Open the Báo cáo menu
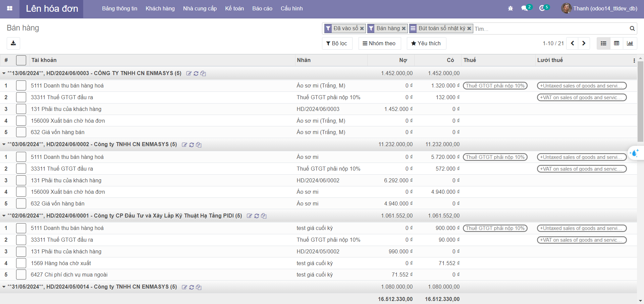The image size is (644, 304). coord(262,8)
